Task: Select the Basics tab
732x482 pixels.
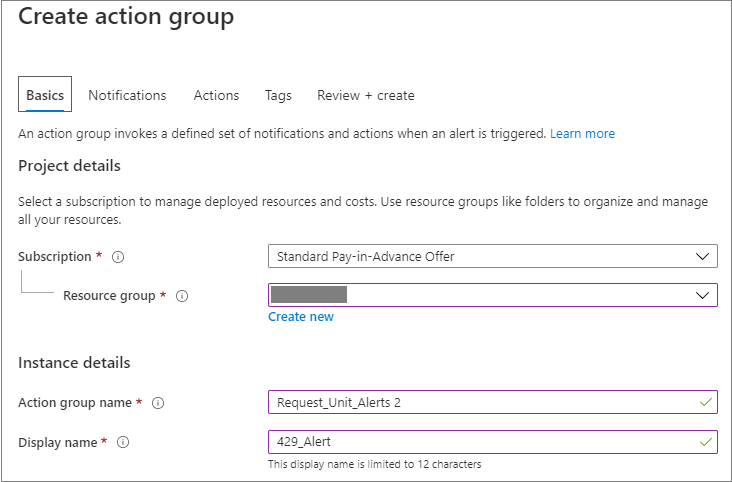Action: [x=45, y=95]
